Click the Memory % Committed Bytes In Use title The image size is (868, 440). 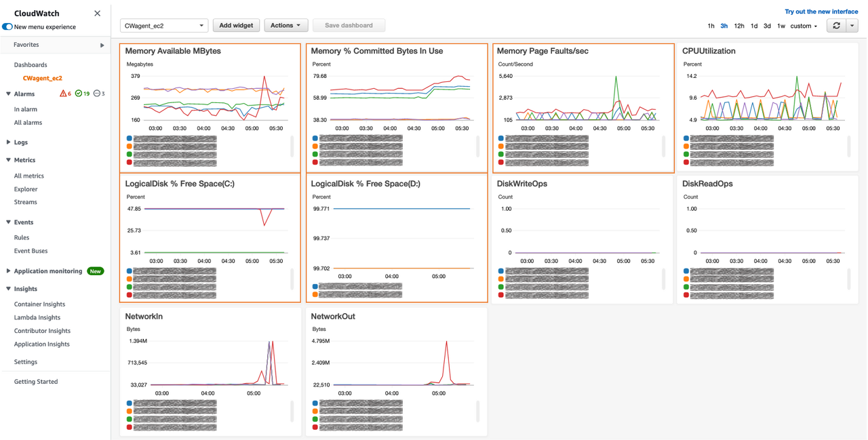point(377,51)
